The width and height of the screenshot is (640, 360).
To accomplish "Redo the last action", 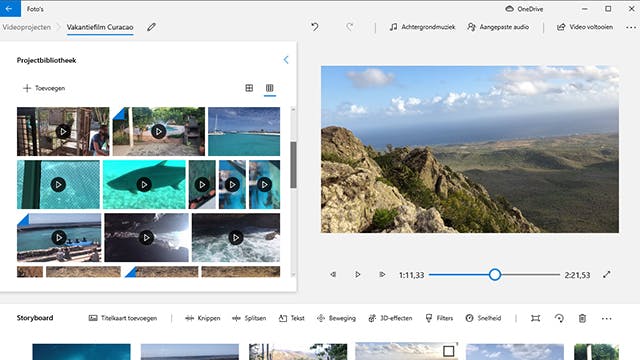I will 349,27.
